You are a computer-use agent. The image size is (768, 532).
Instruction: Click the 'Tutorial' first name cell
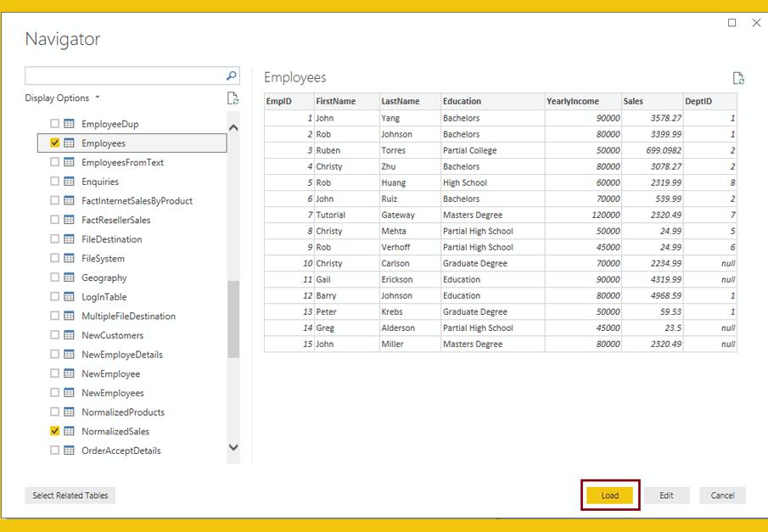point(347,215)
